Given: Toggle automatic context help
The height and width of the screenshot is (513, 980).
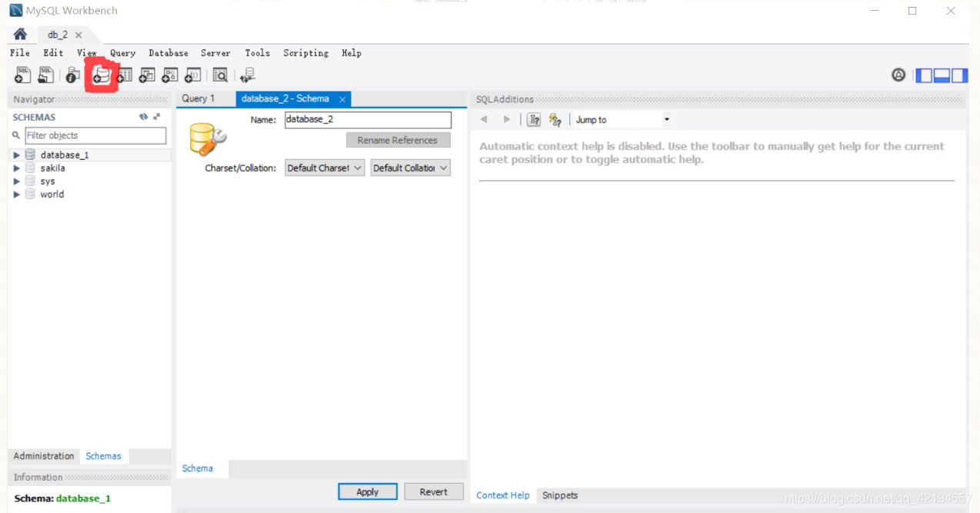Looking at the screenshot, I should (x=555, y=119).
